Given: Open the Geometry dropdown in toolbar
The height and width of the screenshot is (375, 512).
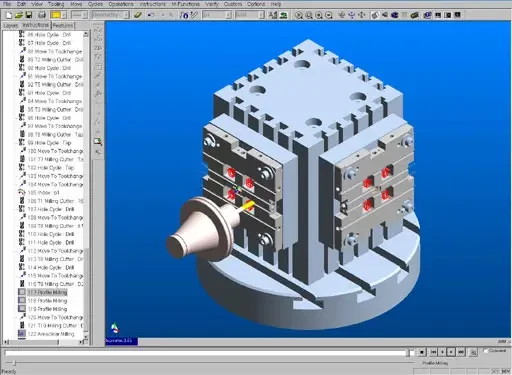Looking at the screenshot, I should [111, 15].
